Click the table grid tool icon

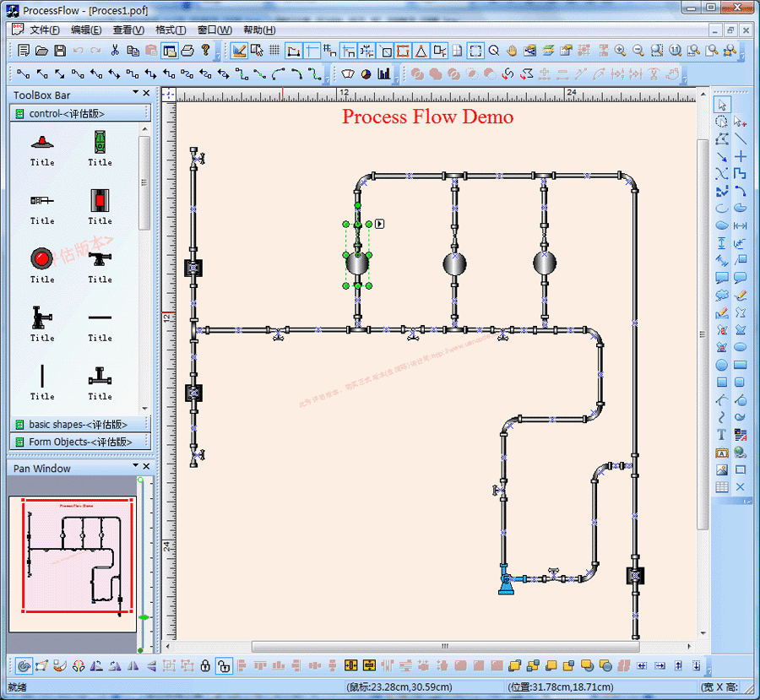[x=721, y=487]
